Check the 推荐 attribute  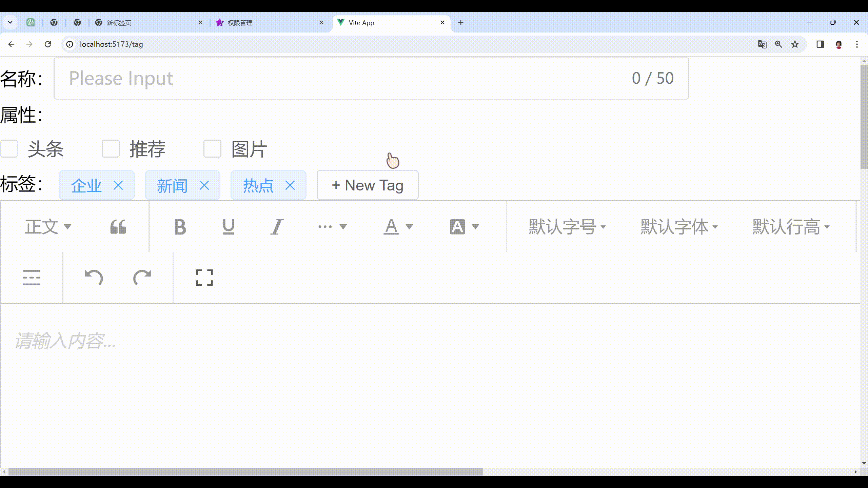[x=111, y=148]
